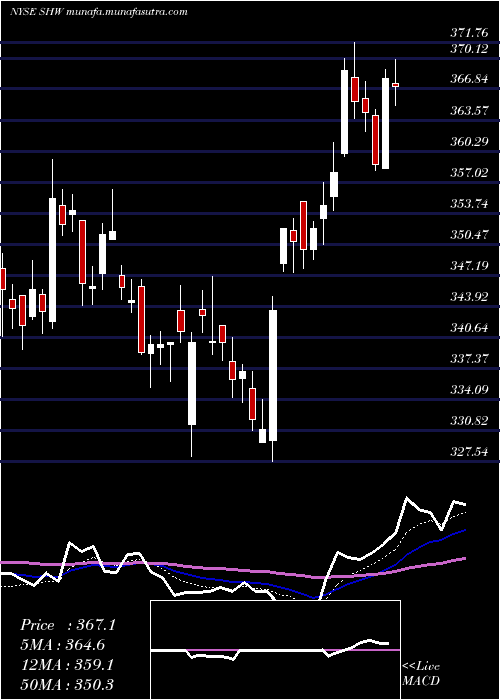Click the tallest white candle near 327.54 low
The height and width of the screenshot is (700, 500).
[x=273, y=375]
